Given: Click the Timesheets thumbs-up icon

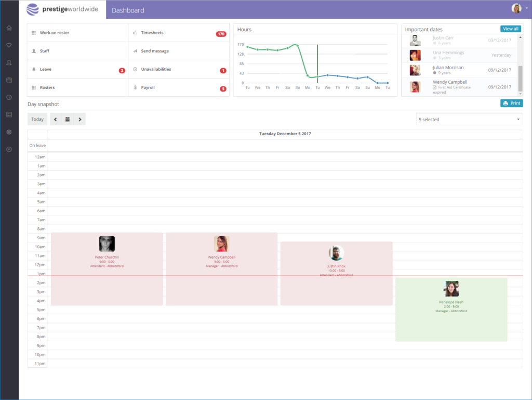Looking at the screenshot, I should point(135,33).
